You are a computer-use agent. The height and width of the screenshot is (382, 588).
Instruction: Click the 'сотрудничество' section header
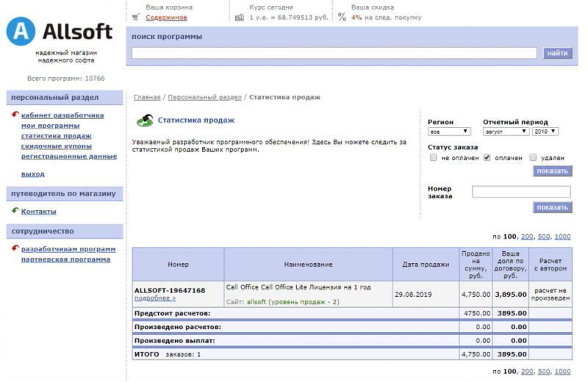click(65, 231)
